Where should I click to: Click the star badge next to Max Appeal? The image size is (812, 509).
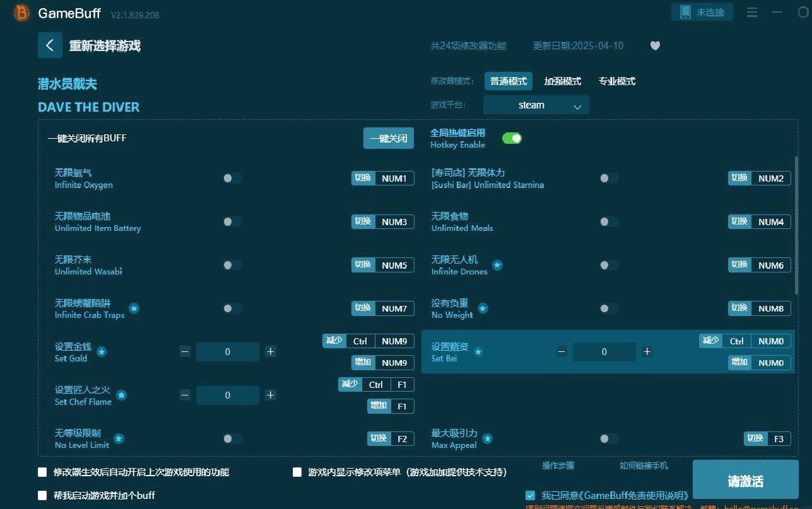(x=487, y=438)
